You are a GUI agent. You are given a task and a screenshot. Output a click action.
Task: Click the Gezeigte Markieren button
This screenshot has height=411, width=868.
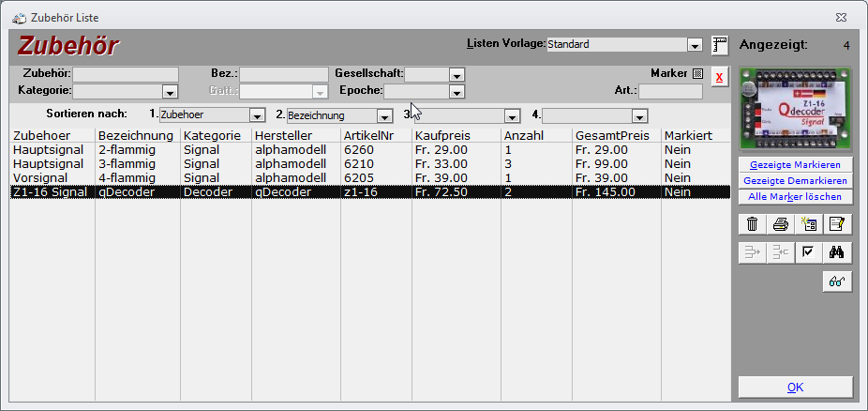click(795, 165)
